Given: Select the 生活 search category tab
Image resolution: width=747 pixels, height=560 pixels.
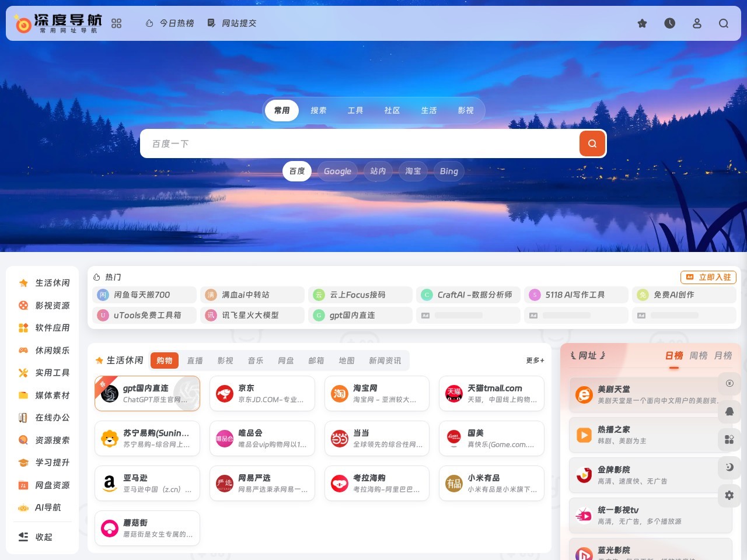Looking at the screenshot, I should point(429,110).
